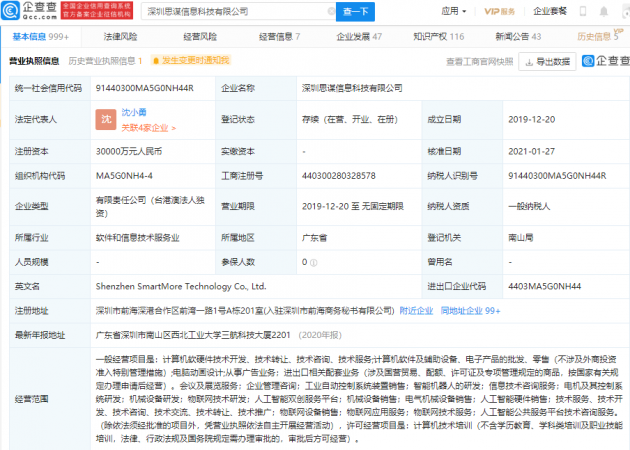Open the 企业发展 47 tab
This screenshot has height=450, width=630.
pos(359,37)
